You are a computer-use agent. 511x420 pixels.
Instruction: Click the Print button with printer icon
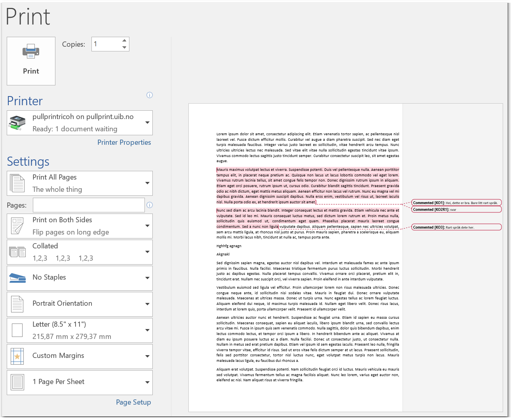coord(31,61)
